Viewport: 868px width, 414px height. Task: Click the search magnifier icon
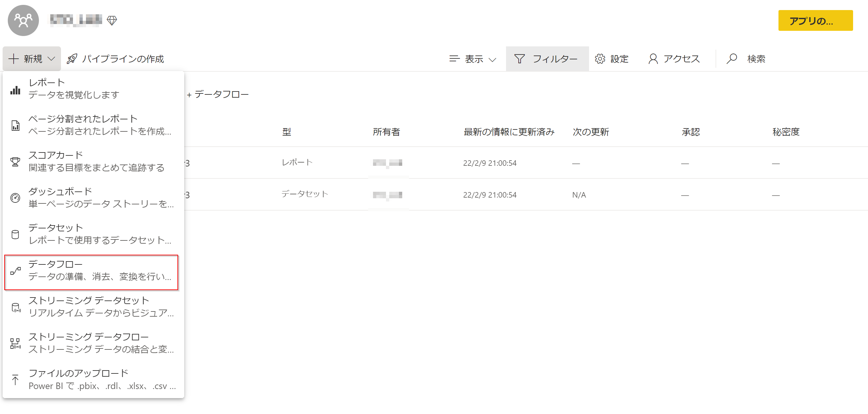point(731,59)
